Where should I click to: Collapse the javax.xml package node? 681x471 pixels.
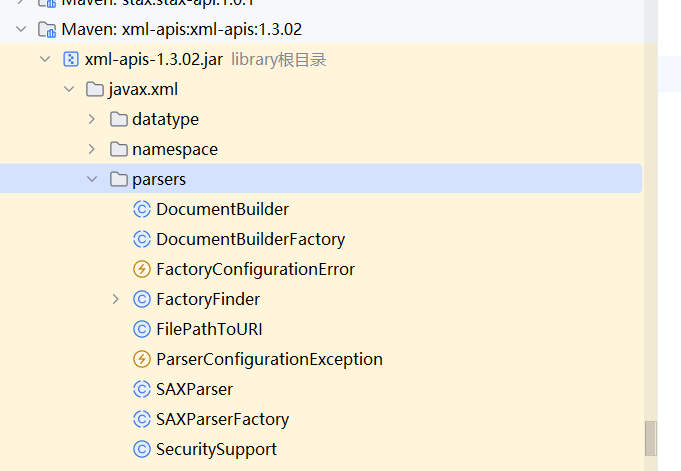pyautogui.click(x=68, y=89)
